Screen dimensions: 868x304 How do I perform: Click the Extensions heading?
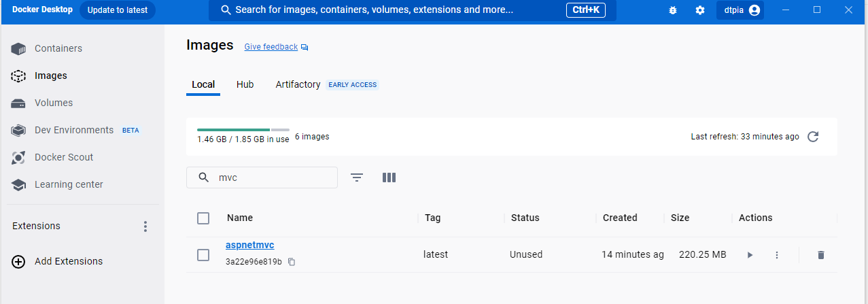[x=36, y=226]
